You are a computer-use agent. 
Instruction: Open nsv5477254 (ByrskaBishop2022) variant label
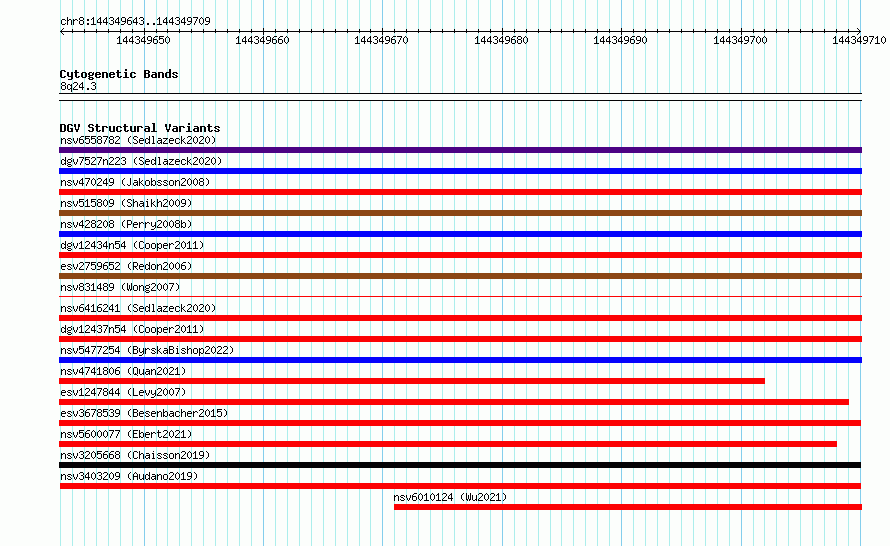coord(147,350)
